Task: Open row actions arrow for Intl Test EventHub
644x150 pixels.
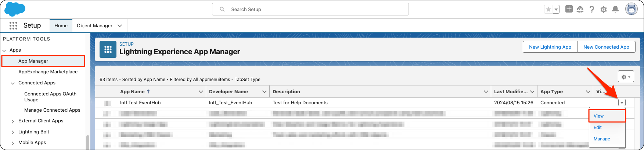Action: coord(622,103)
